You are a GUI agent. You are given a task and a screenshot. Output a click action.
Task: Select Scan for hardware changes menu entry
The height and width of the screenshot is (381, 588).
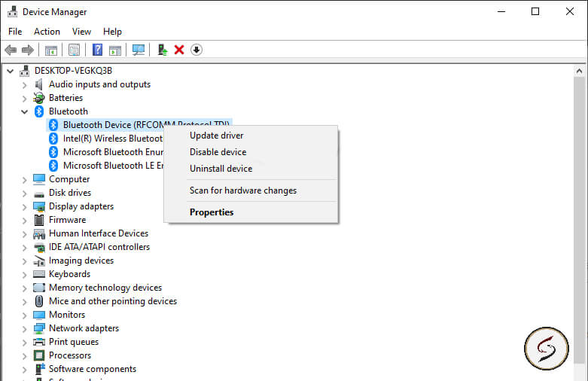251,190
